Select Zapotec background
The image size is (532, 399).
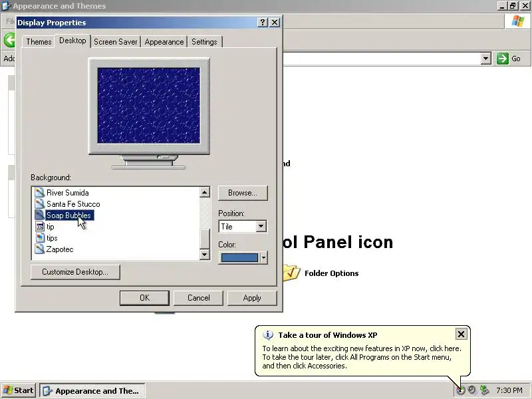coord(60,249)
